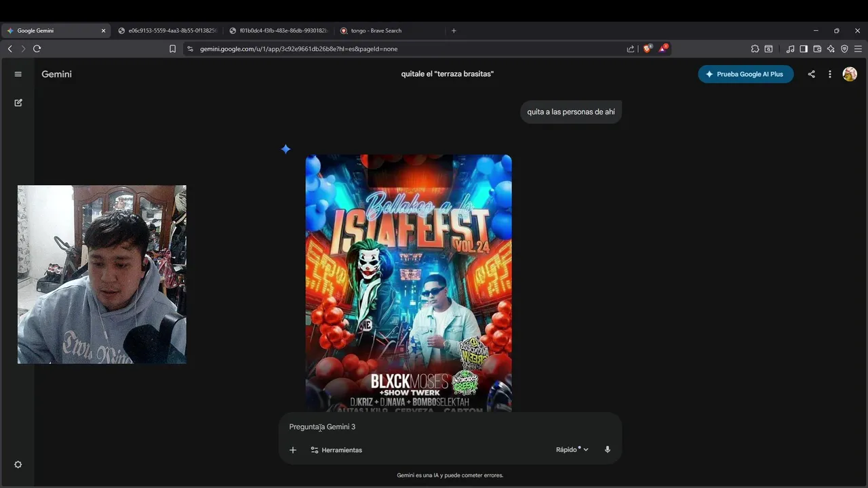Click the conversation title quitale el terraza brasitas
Image resolution: width=868 pixels, height=488 pixels.
(x=448, y=74)
